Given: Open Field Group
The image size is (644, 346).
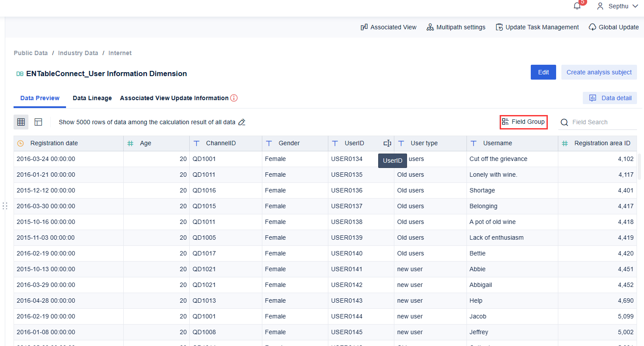Looking at the screenshot, I should 524,122.
